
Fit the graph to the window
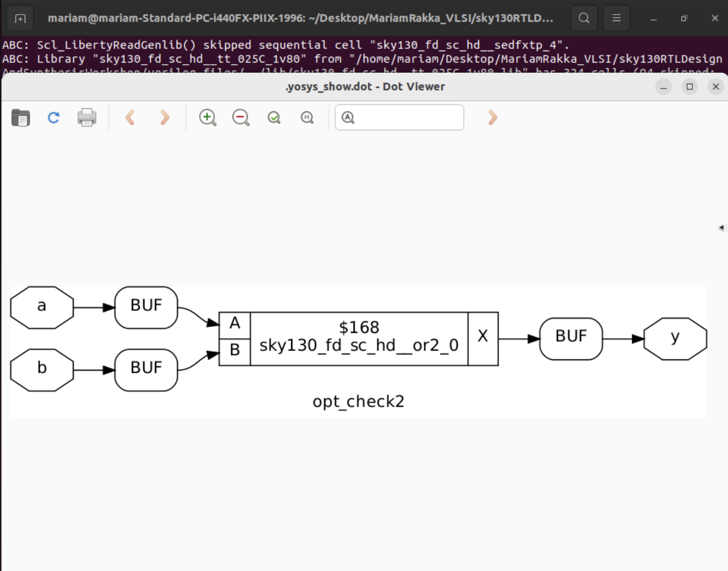[274, 117]
